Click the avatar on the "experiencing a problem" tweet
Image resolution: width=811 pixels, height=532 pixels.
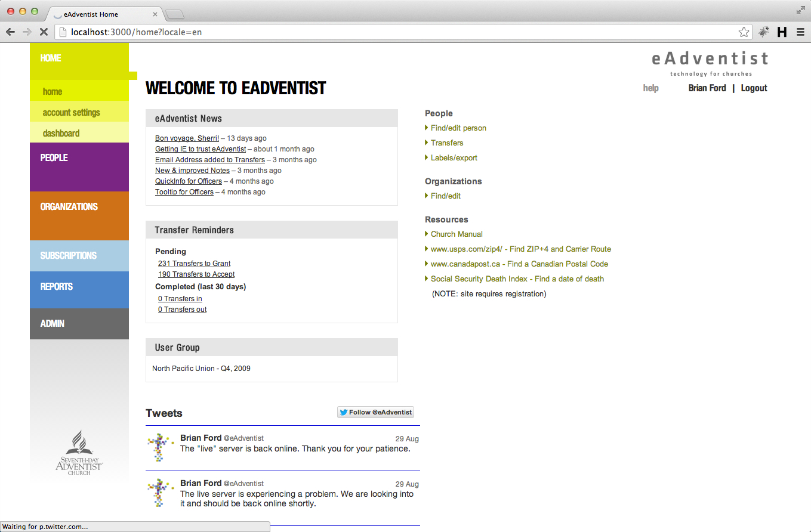(160, 493)
